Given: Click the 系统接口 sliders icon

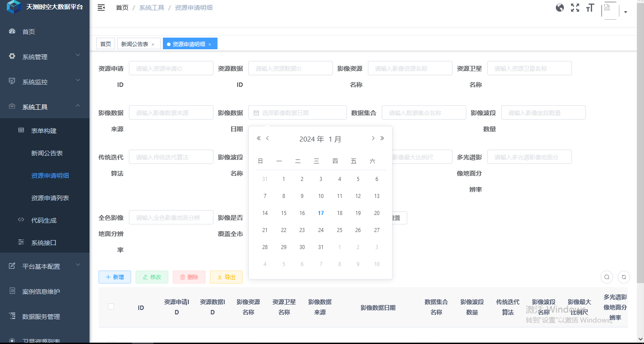Looking at the screenshot, I should (x=21, y=242).
